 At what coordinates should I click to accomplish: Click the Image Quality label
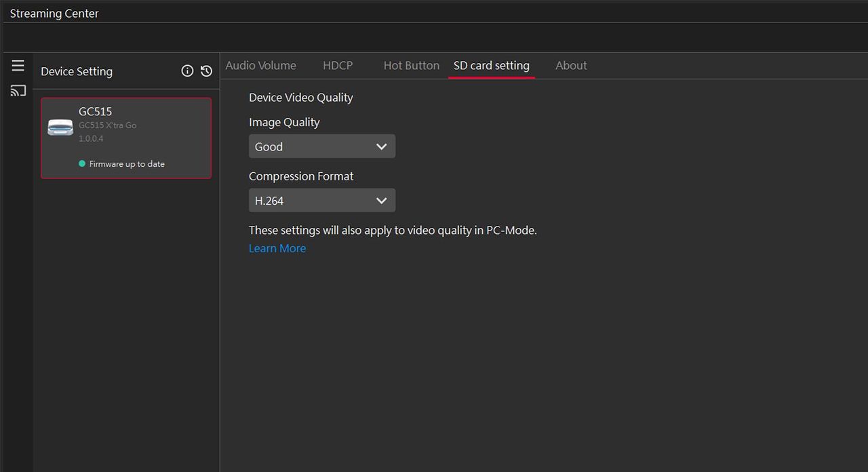284,122
